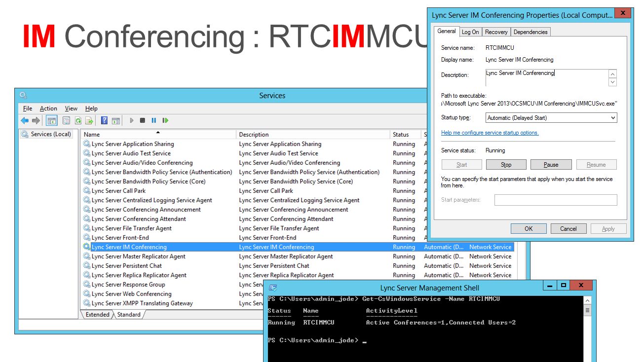The height and width of the screenshot is (362, 644).
Task: Click Cancel in the Properties dialog
Action: pyautogui.click(x=568, y=229)
